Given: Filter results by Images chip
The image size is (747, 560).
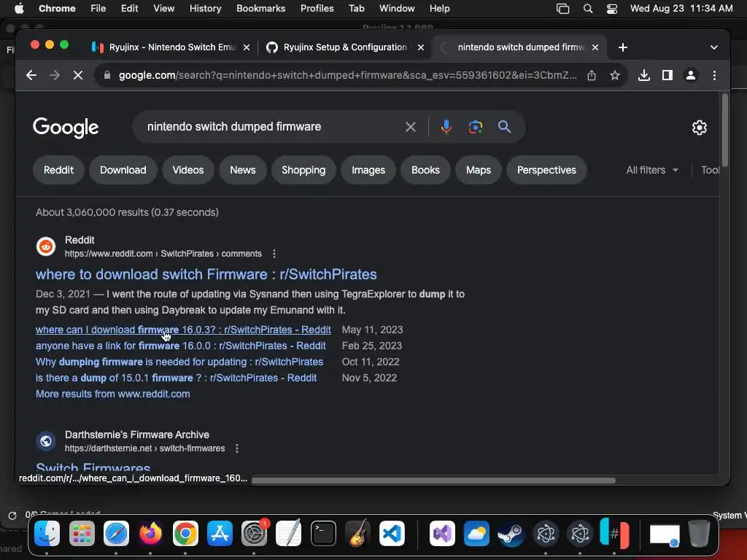Looking at the screenshot, I should pyautogui.click(x=368, y=170).
